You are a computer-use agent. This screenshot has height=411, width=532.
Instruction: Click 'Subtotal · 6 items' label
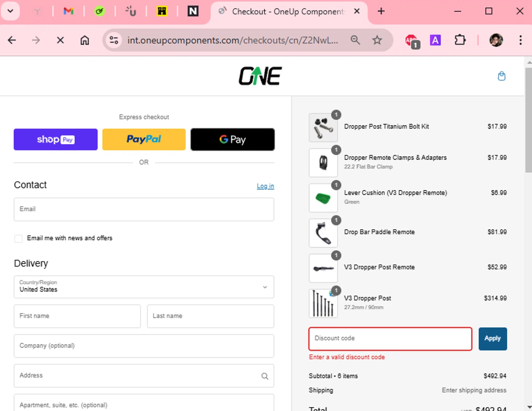(x=333, y=376)
